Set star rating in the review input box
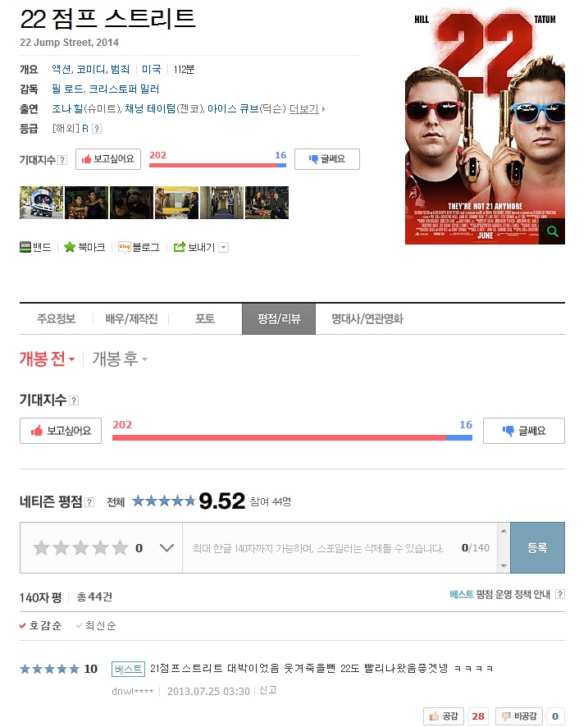 (x=80, y=548)
